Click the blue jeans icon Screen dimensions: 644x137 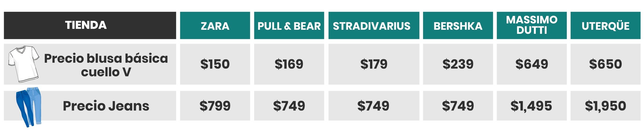pos(28,107)
